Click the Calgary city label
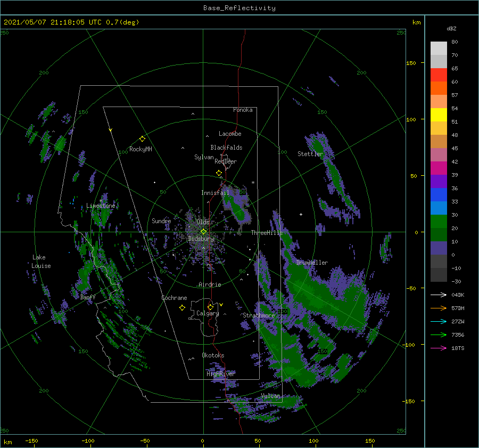The width and height of the screenshot is (479, 448). point(208,313)
